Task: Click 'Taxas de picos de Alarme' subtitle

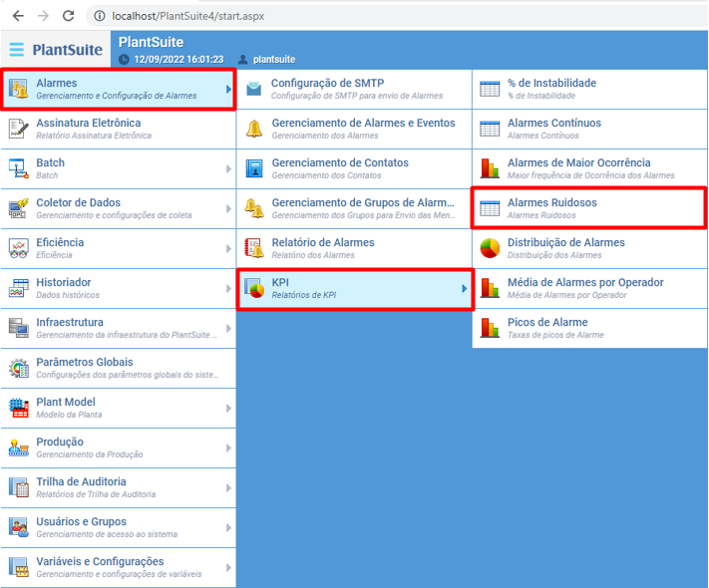Action: pos(555,335)
